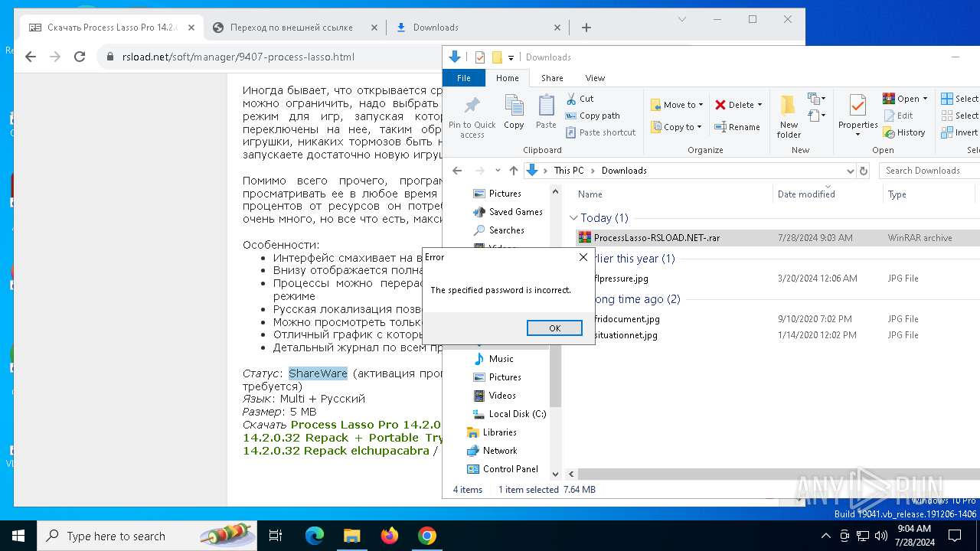Screen dimensions: 980x551
Task: Open the File ribbon tab
Action: point(463,78)
